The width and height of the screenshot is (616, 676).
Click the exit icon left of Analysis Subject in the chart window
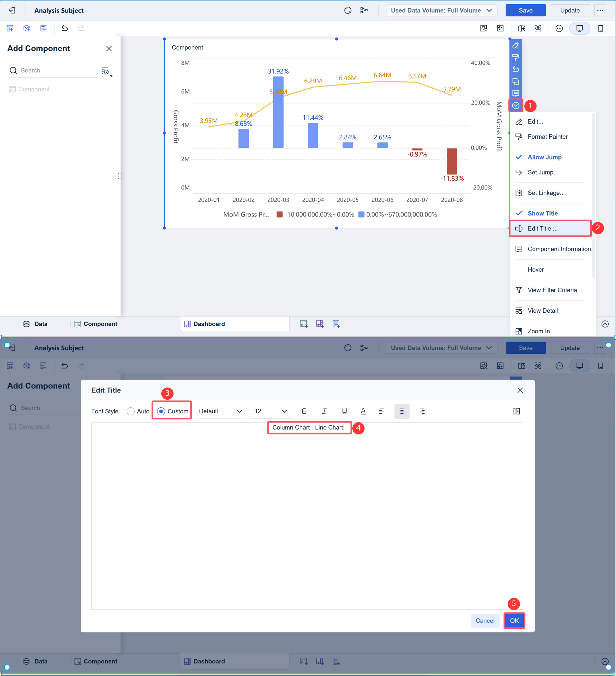click(12, 10)
